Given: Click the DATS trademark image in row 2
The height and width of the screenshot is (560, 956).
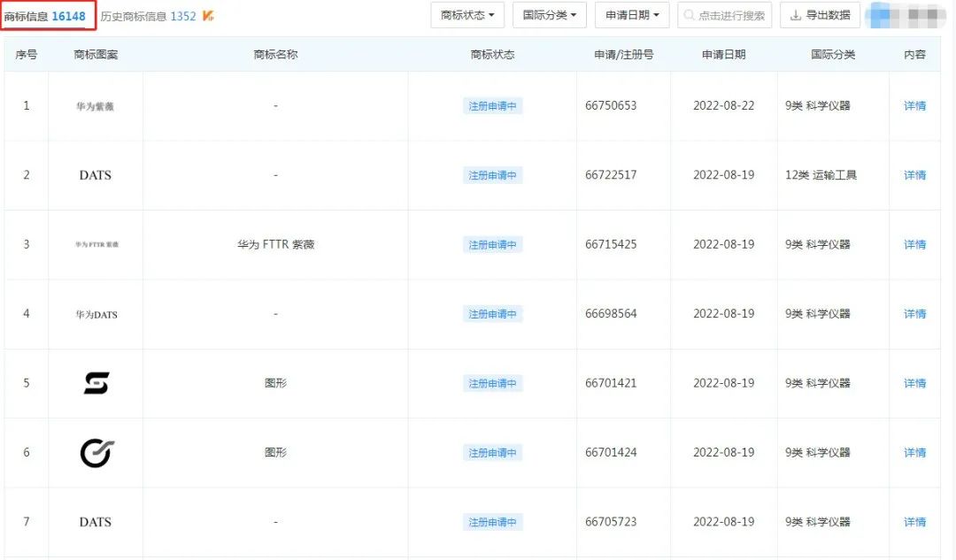Looking at the screenshot, I should point(96,175).
